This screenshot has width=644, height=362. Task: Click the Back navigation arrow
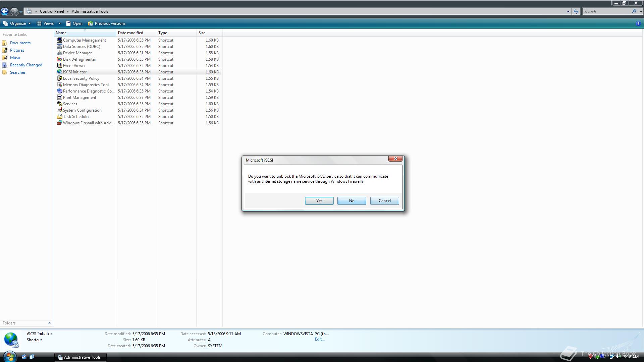[x=4, y=11]
